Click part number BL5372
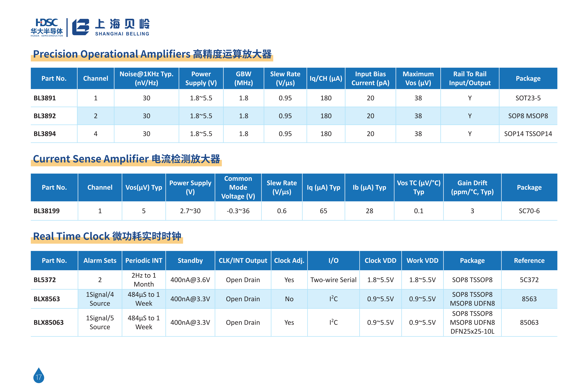 point(45,280)
